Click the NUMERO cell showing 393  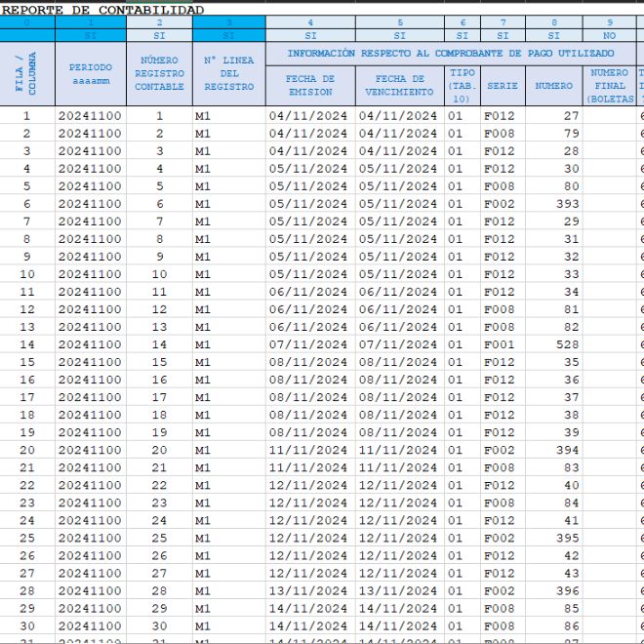pyautogui.click(x=553, y=204)
